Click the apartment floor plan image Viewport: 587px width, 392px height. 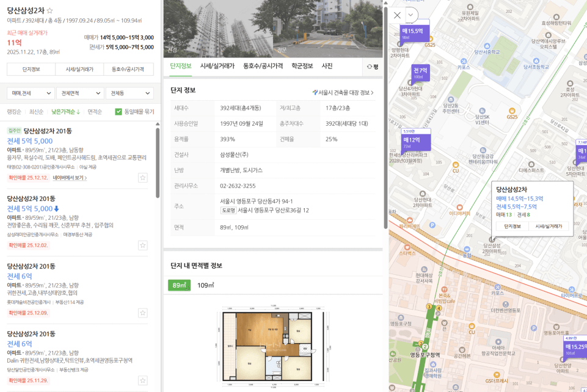[x=273, y=345]
